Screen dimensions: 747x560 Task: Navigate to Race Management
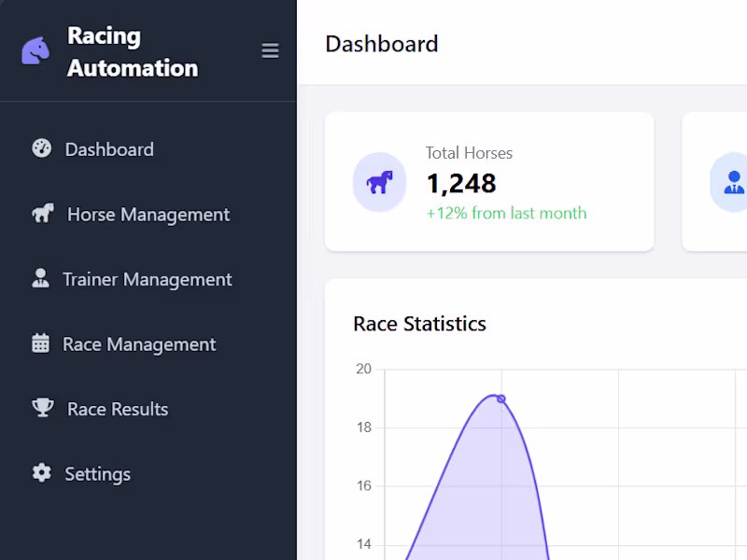click(x=139, y=344)
